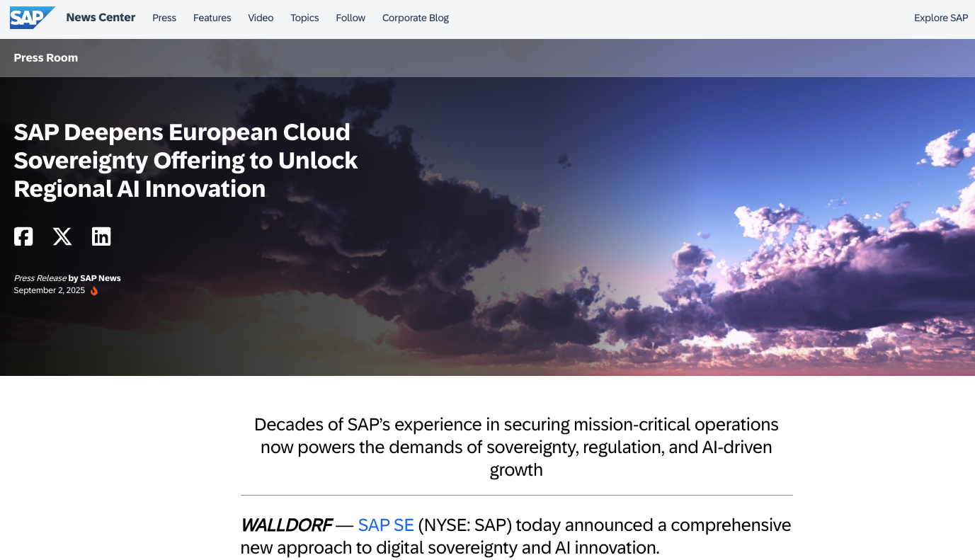Click the flame trending icon
The image size is (975, 560).
point(94,291)
